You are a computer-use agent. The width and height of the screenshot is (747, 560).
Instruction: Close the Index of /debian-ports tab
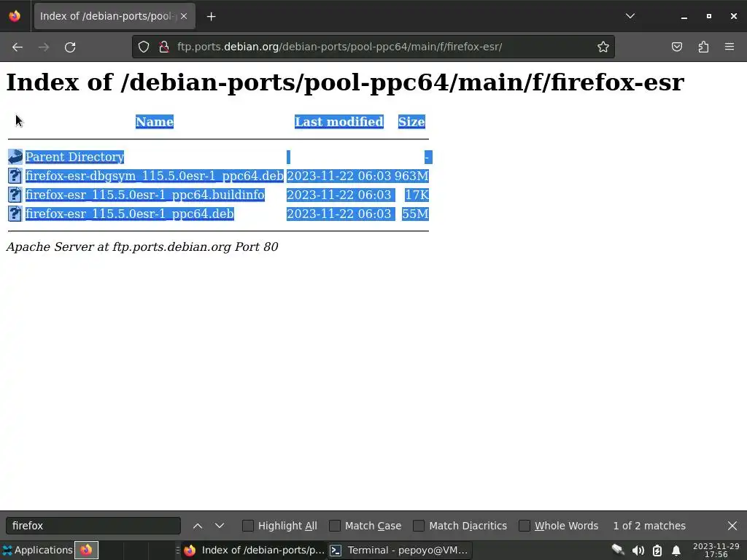pyautogui.click(x=184, y=16)
